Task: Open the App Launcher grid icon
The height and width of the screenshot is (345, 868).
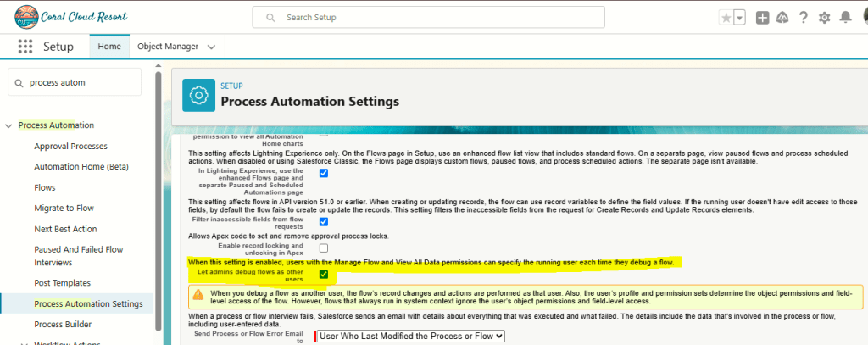Action: (x=25, y=47)
